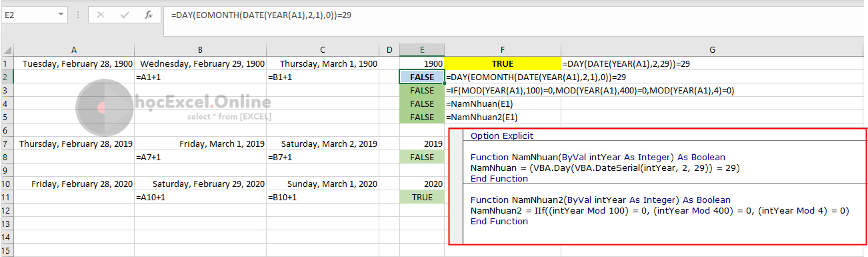Screen dimensions: 868x257
Task: Select column B header
Action: pyautogui.click(x=200, y=50)
